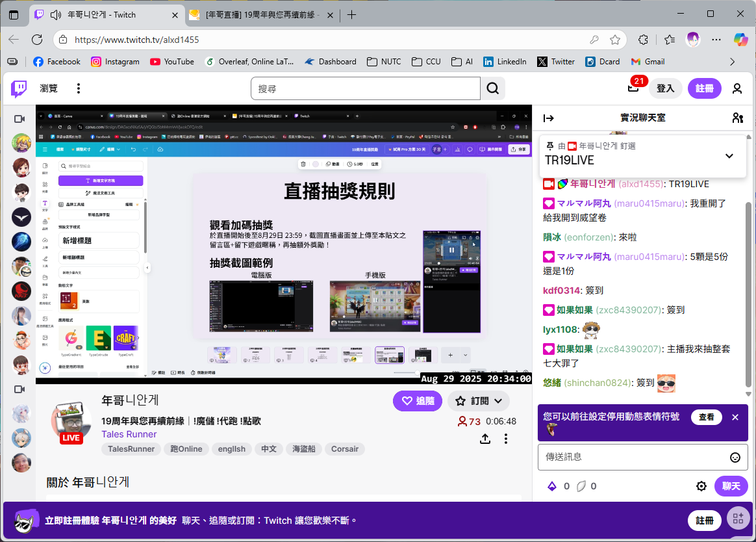
Task: Dismiss the animated emote settings banner
Action: 735,417
